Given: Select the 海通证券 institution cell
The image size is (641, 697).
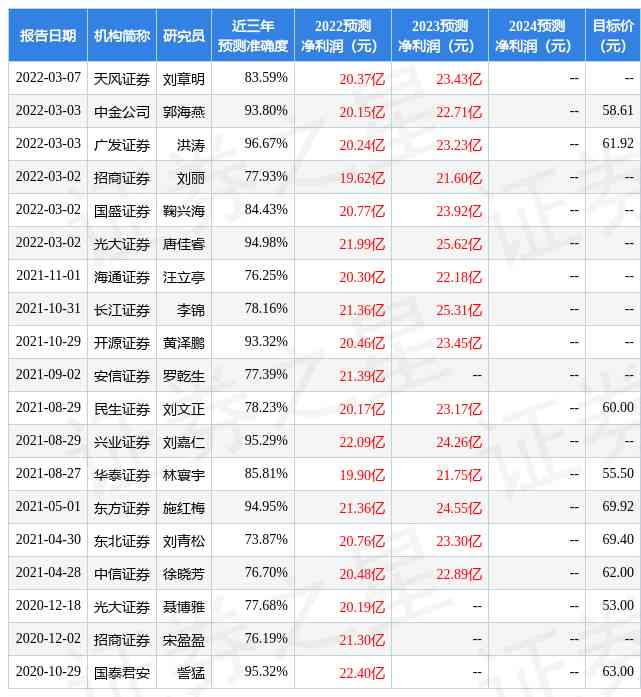Looking at the screenshot, I should 122,277.
